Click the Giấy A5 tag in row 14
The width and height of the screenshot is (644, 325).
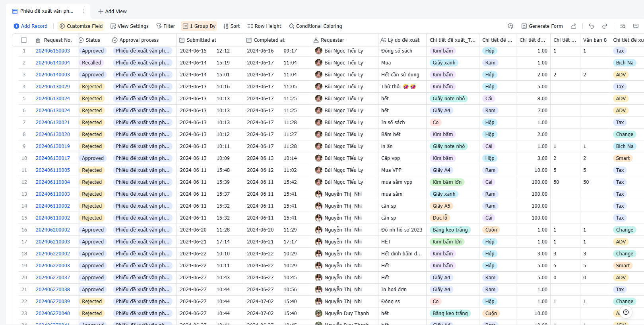click(x=441, y=206)
